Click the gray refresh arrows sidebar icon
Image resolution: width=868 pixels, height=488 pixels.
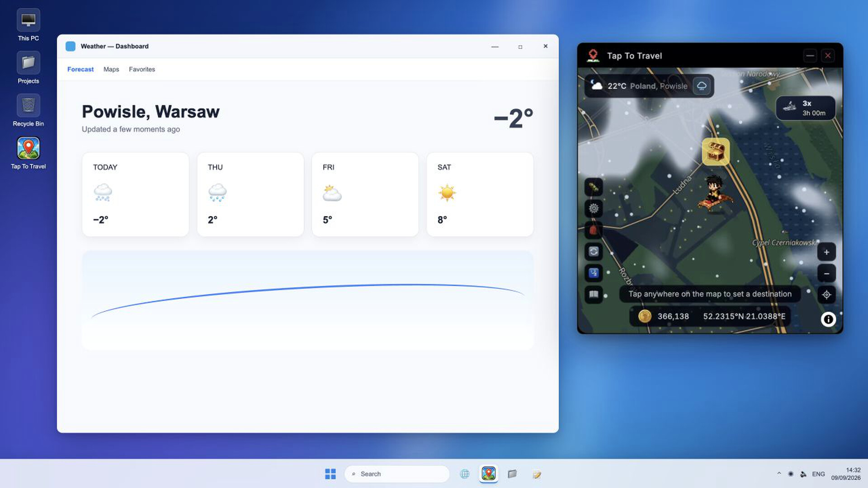(594, 252)
